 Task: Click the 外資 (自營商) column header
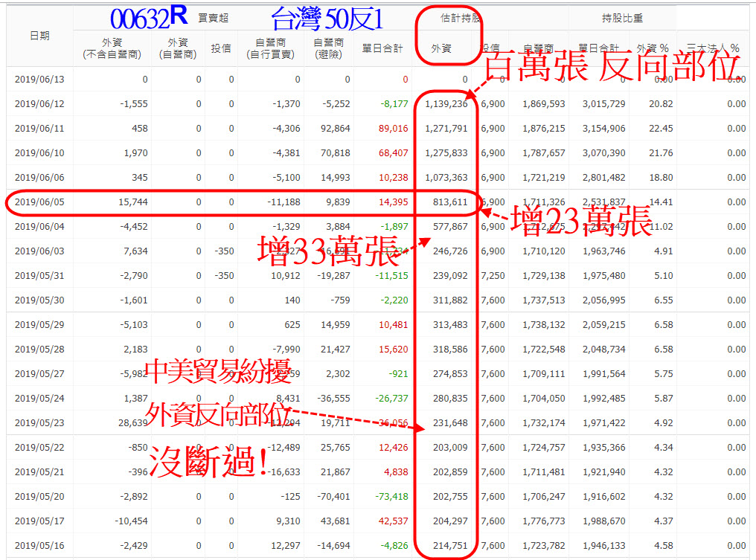[x=178, y=48]
